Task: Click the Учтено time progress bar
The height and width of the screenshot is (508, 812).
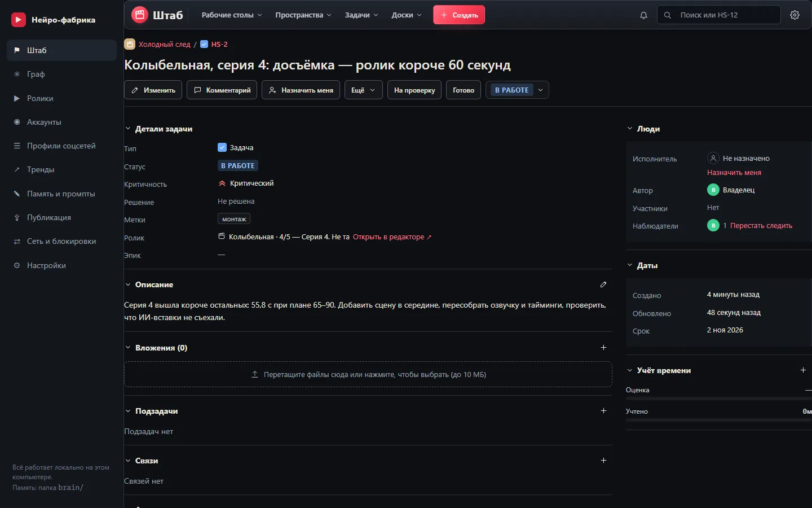Action: [719, 420]
